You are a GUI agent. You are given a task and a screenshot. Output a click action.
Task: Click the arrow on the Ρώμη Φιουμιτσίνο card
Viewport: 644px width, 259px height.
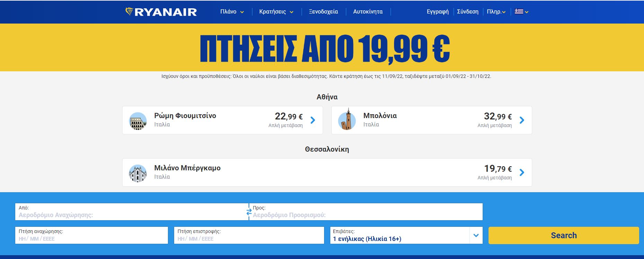click(x=313, y=120)
